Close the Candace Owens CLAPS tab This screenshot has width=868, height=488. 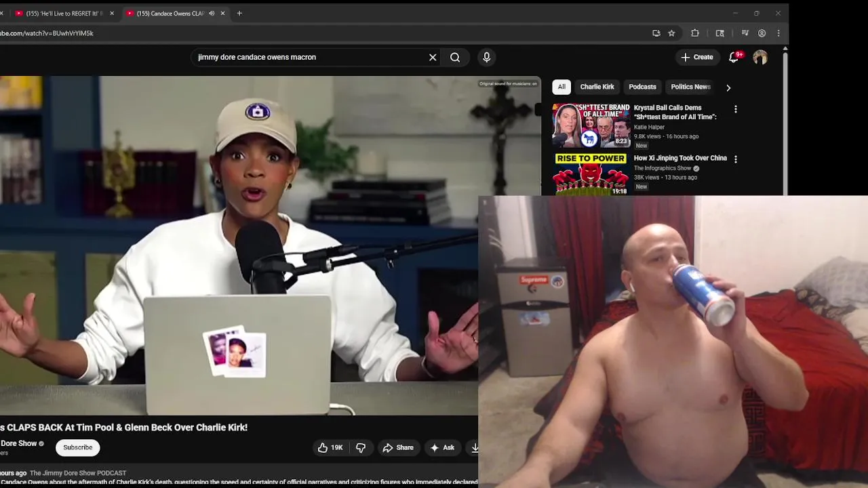[x=222, y=14]
